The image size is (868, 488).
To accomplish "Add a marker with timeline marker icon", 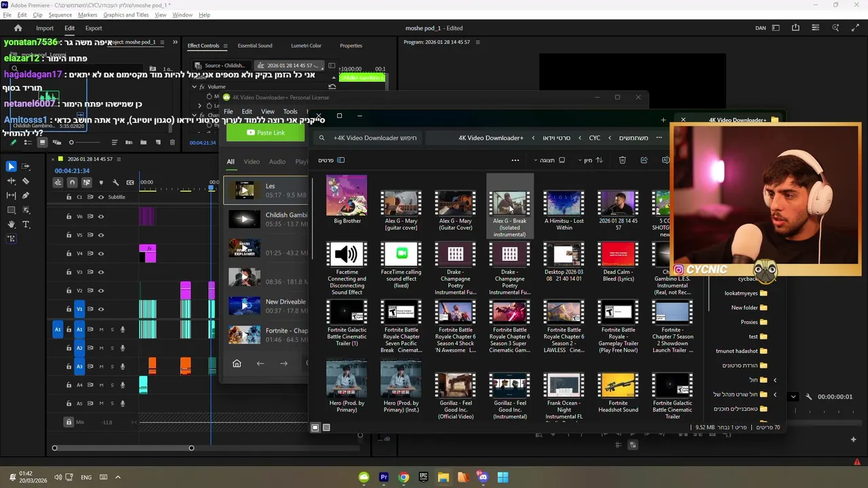I will pyautogui.click(x=101, y=182).
